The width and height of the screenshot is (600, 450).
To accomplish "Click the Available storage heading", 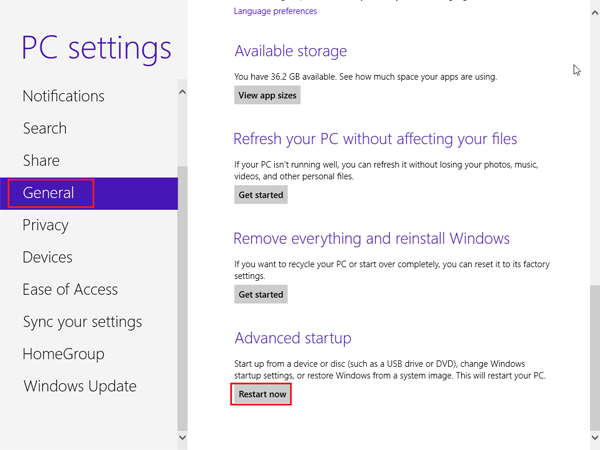I will click(291, 51).
